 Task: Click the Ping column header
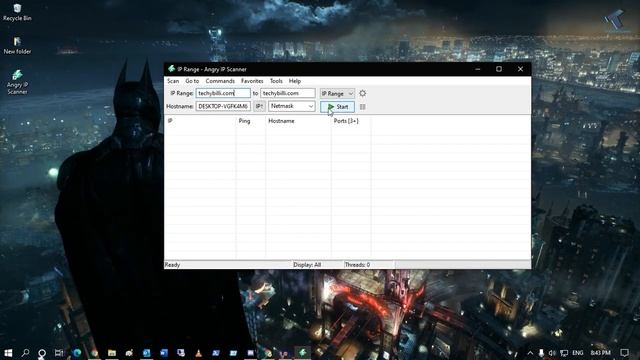[x=251, y=121]
